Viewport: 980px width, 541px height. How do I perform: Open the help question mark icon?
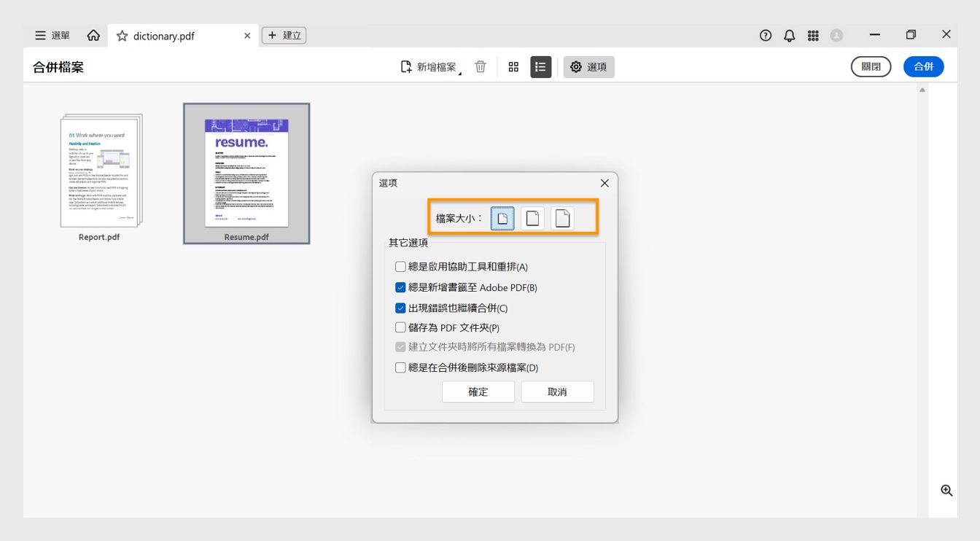pyautogui.click(x=766, y=35)
